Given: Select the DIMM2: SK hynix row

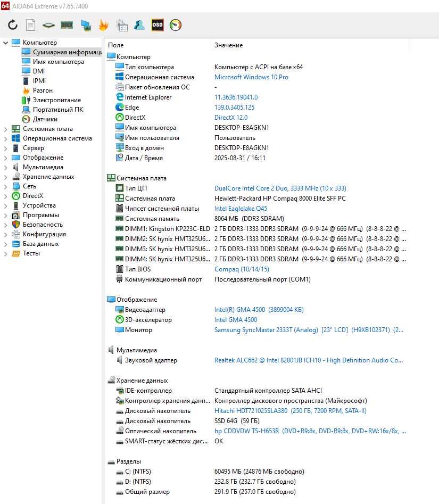Looking at the screenshot, I should point(256,239).
